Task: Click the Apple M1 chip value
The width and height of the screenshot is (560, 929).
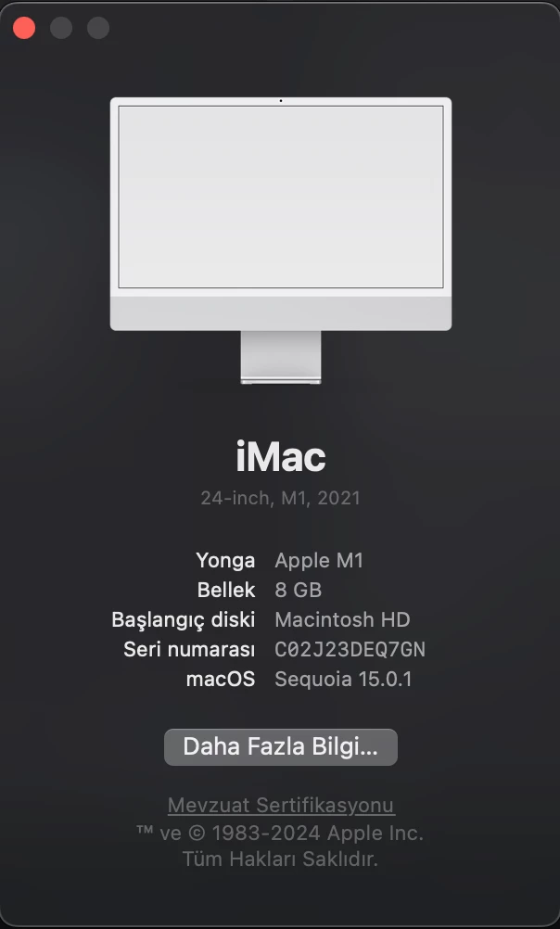Action: coord(319,561)
